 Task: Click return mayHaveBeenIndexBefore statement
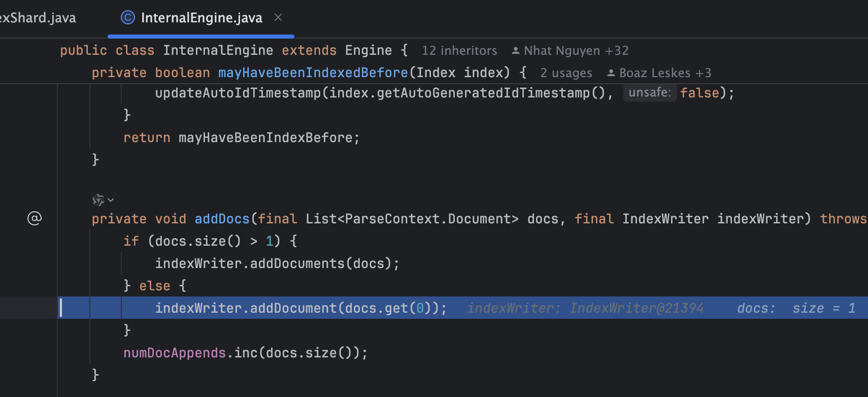coord(242,138)
